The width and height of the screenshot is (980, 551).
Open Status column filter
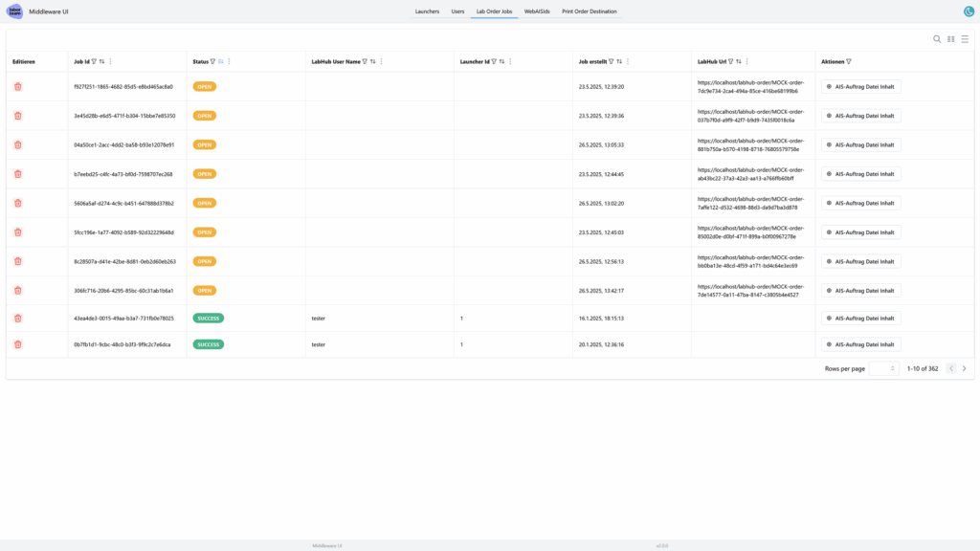tap(212, 62)
